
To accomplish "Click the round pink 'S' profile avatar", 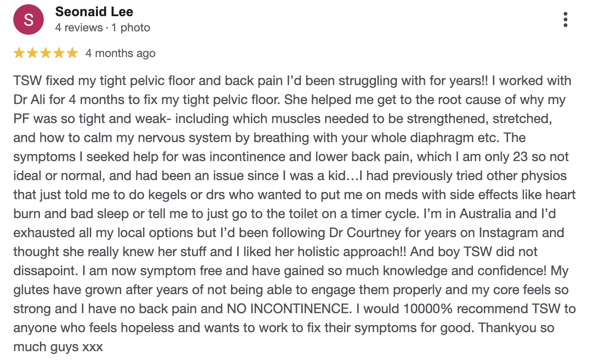I will click(29, 19).
